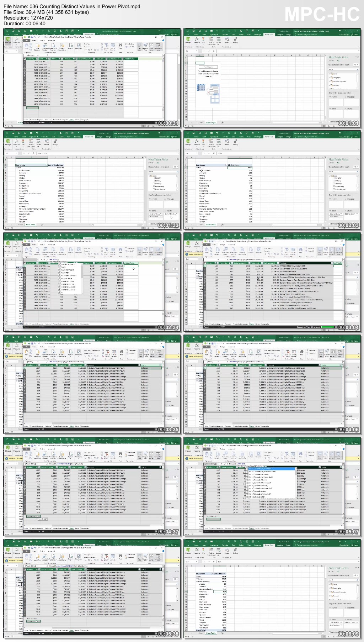Select Design ribbon tab in 00:02:03 frame
This screenshot has height=642, width=364.
[x=289, y=137]
